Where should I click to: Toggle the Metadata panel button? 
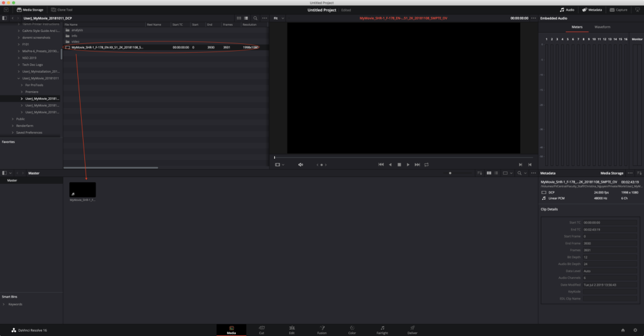coord(592,10)
